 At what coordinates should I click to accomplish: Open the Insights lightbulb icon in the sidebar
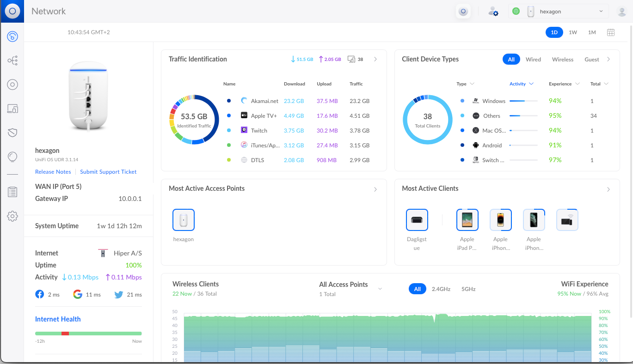(12, 158)
